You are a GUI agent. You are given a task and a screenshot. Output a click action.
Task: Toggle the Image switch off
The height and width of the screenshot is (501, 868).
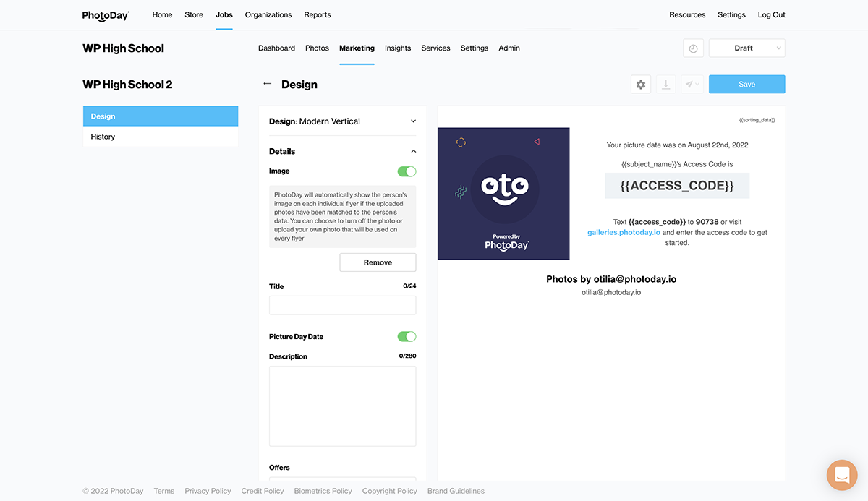(407, 171)
